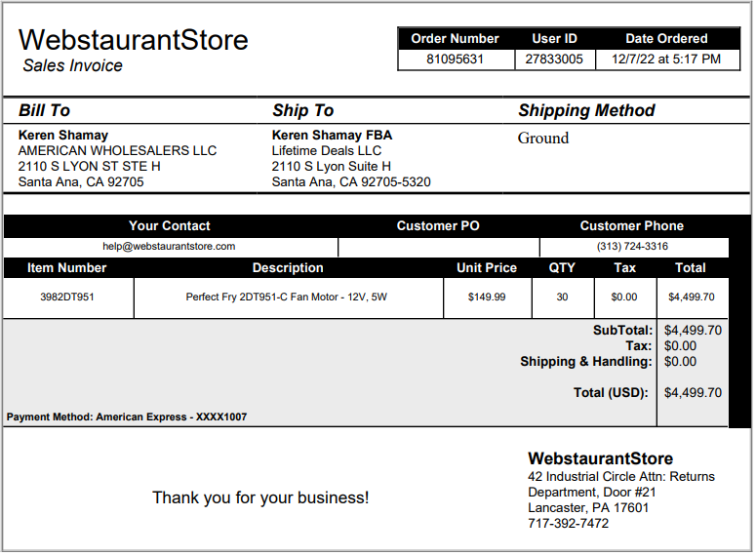Click the Bill To section heading
756x556 pixels.
pos(44,111)
